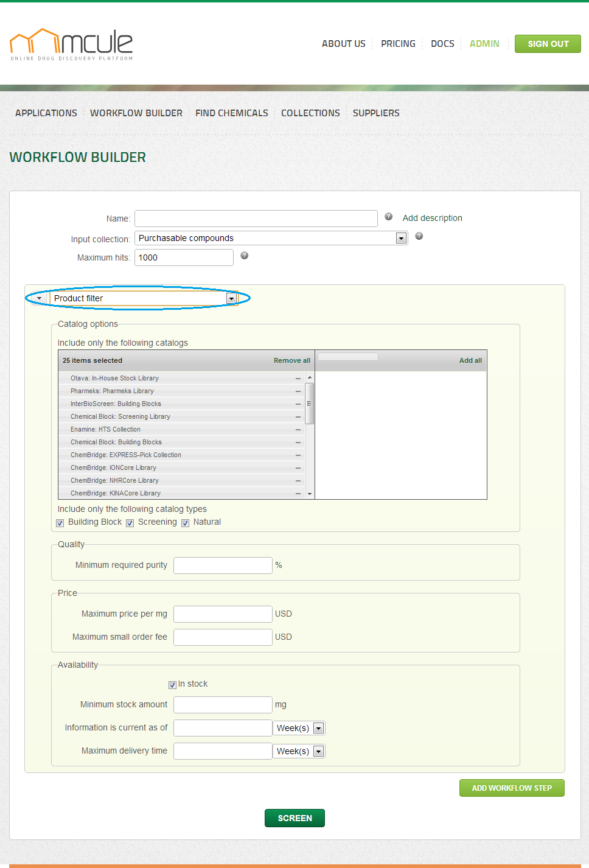The image size is (589, 868).
Task: Toggle the Screening checkbox
Action: (130, 523)
